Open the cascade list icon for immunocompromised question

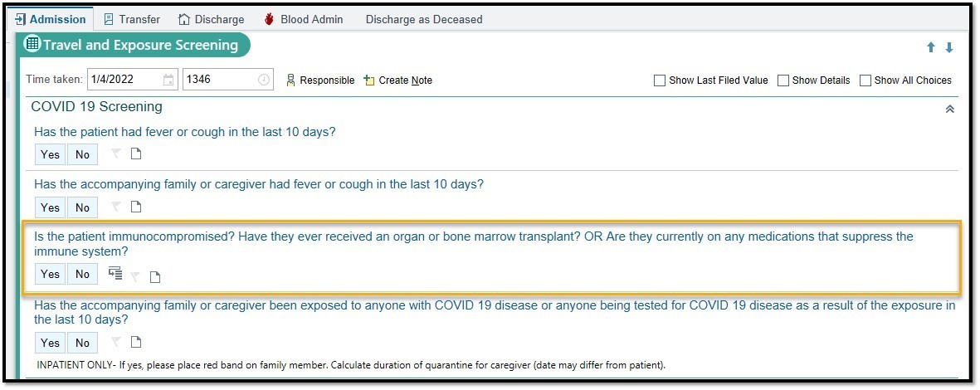coord(115,273)
